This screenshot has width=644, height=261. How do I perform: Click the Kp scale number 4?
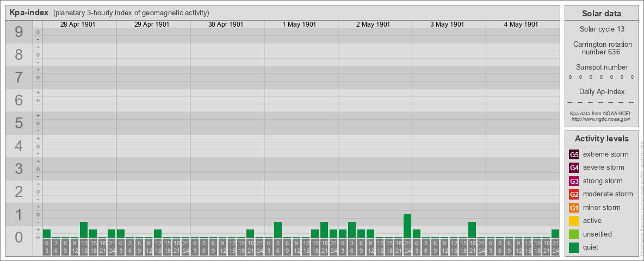(x=19, y=146)
